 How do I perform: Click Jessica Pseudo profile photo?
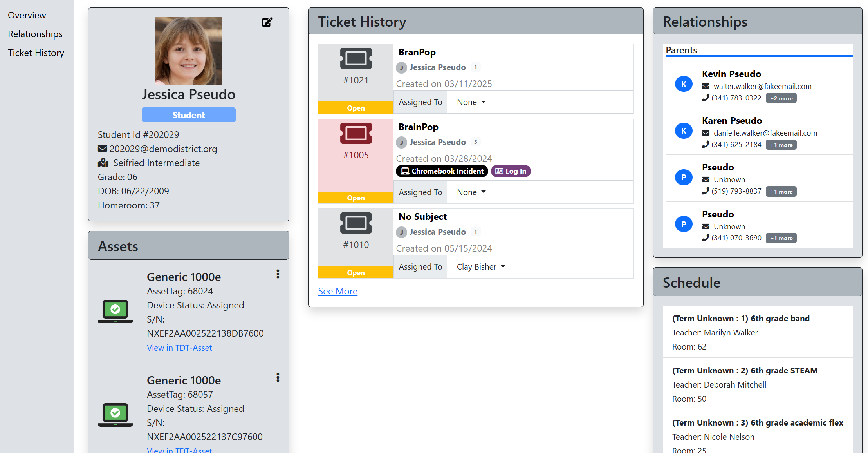(189, 51)
